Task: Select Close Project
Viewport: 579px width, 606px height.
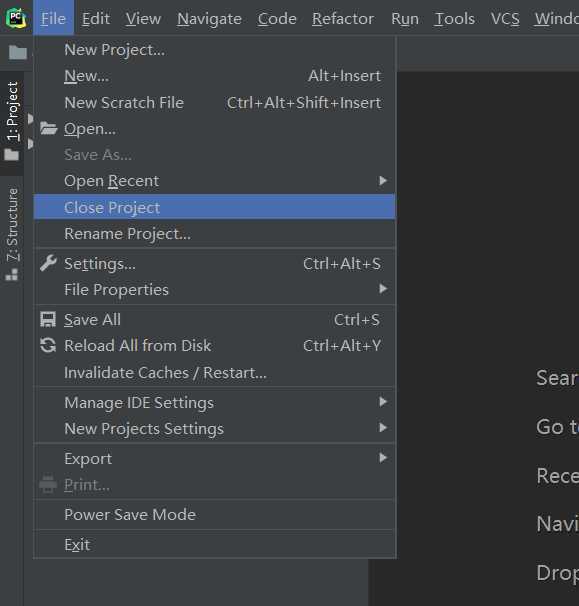Action: point(215,207)
